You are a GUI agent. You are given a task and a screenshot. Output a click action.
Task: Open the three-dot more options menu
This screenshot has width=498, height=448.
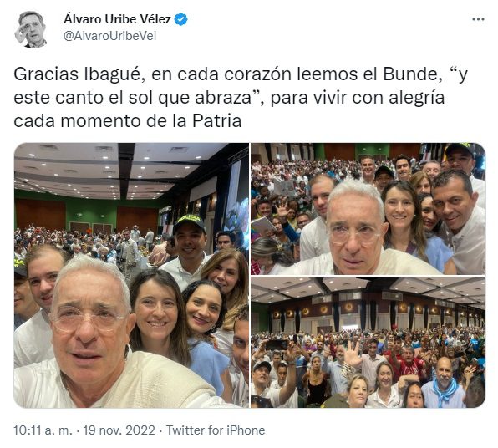[x=478, y=20]
